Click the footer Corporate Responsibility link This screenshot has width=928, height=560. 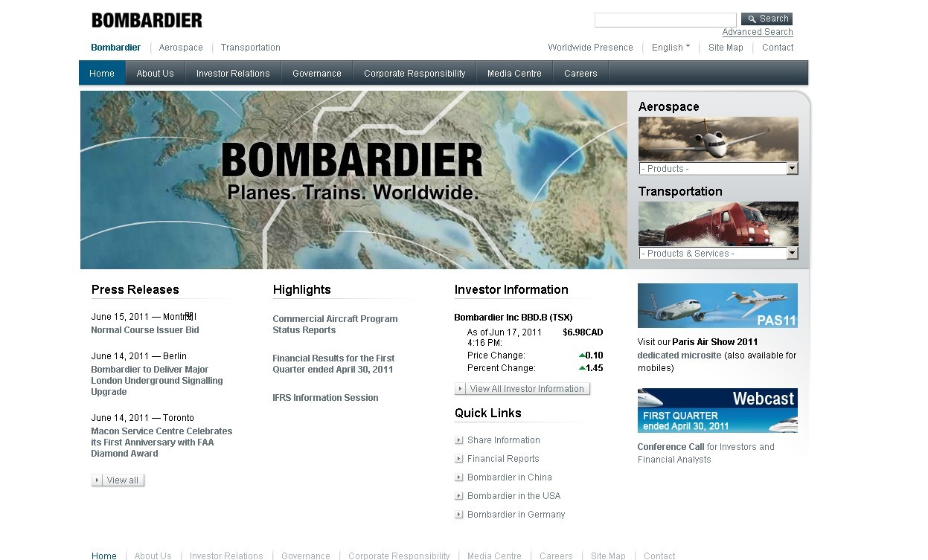click(399, 556)
